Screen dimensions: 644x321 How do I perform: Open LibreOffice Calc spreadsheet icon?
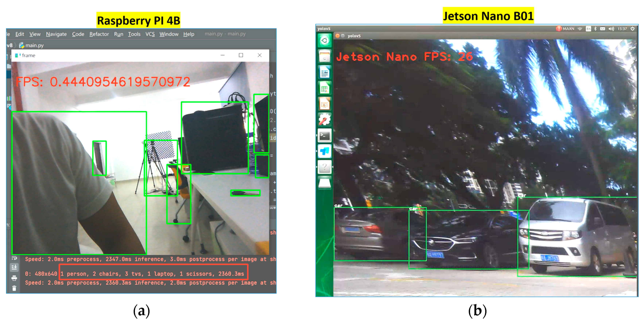point(324,88)
